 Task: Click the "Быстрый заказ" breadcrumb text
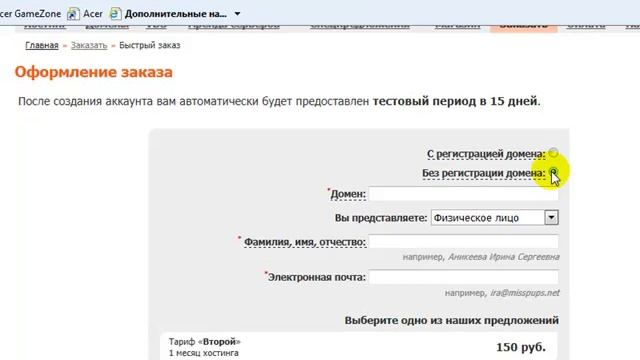click(x=149, y=45)
